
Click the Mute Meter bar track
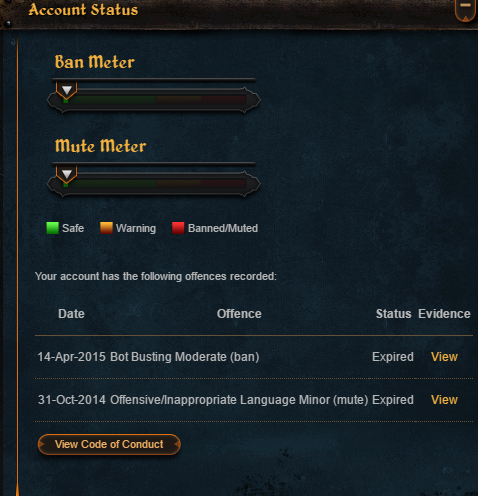pyautogui.click(x=153, y=184)
